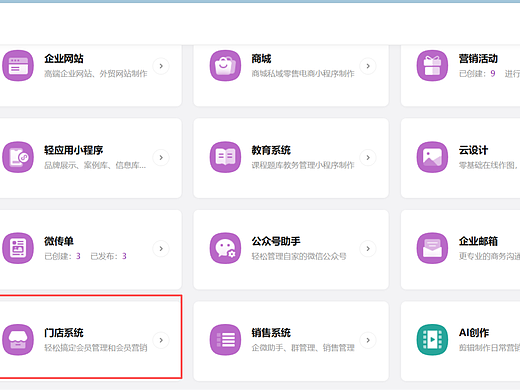
Task: Select the 轻应用小程序 phone icon
Action: pyautogui.click(x=18, y=157)
